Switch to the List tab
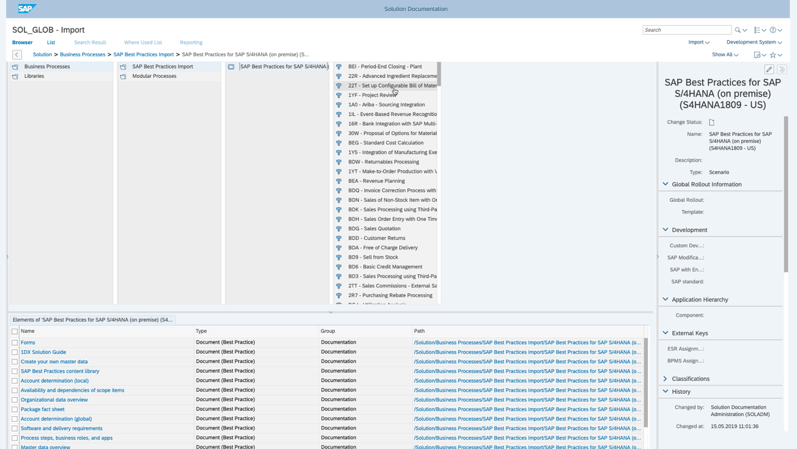Screen dimensions: 797x449 [x=51, y=42]
